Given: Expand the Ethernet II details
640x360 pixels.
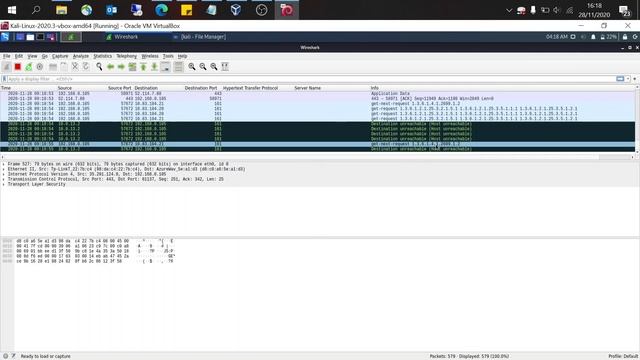Looking at the screenshot, I should (4, 169).
